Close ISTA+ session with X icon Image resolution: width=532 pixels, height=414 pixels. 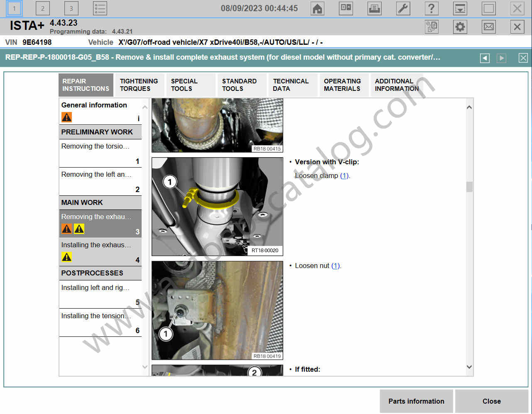tap(517, 27)
